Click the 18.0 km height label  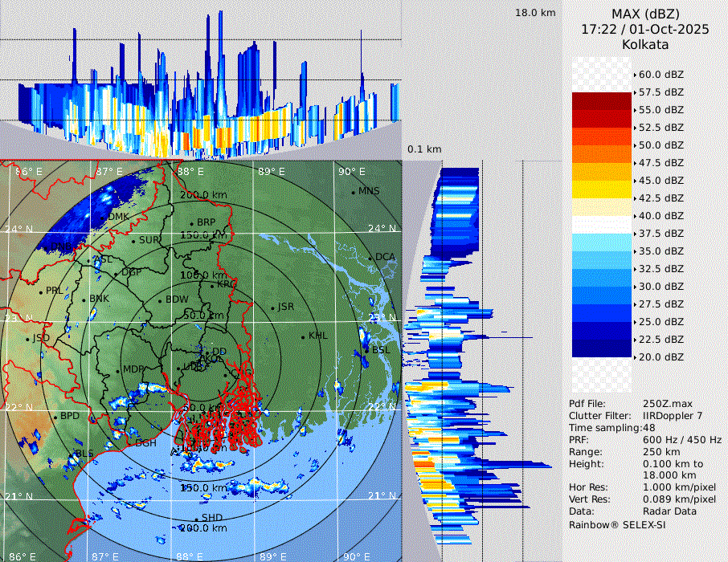pos(535,13)
